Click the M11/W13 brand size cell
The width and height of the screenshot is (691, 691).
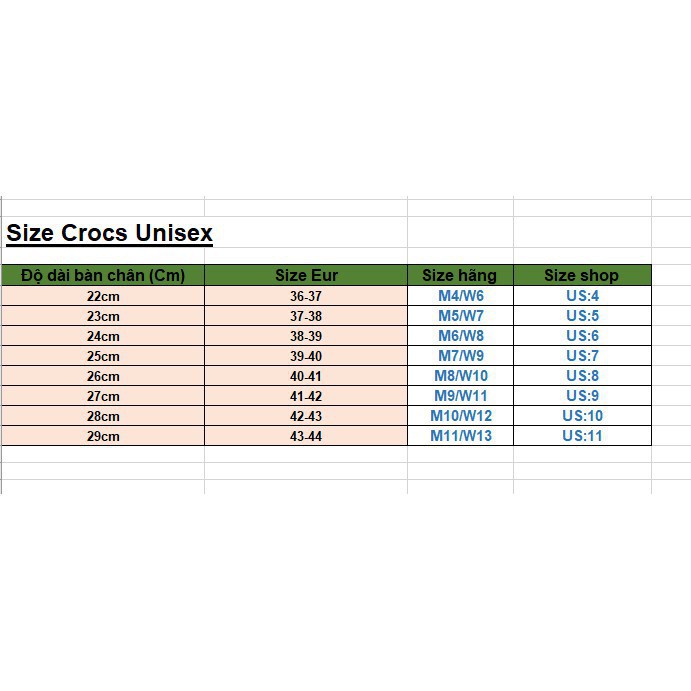[460, 436]
